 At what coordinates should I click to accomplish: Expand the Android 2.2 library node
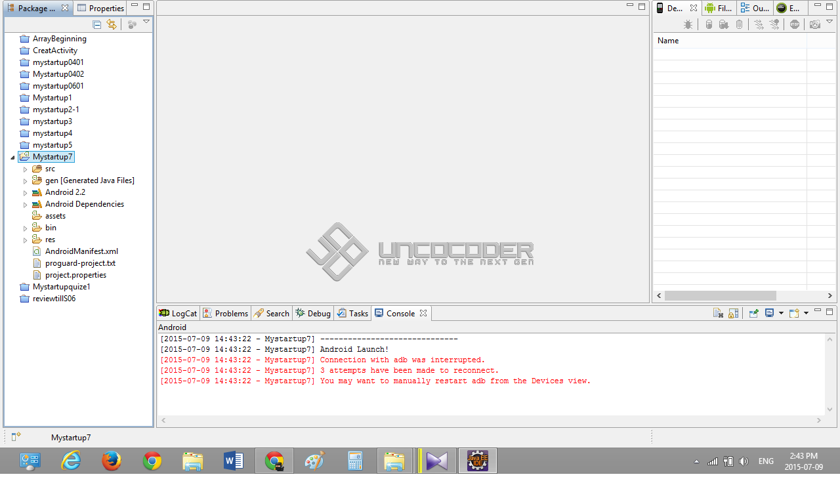pyautogui.click(x=26, y=192)
